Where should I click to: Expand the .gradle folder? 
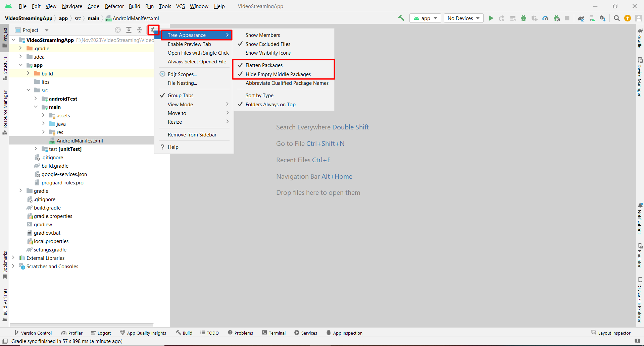click(x=21, y=48)
